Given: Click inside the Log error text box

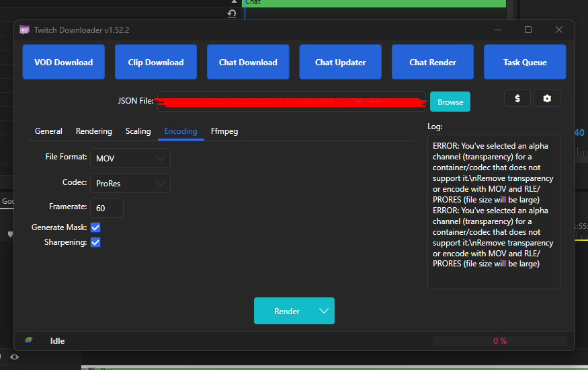Looking at the screenshot, I should click(493, 212).
